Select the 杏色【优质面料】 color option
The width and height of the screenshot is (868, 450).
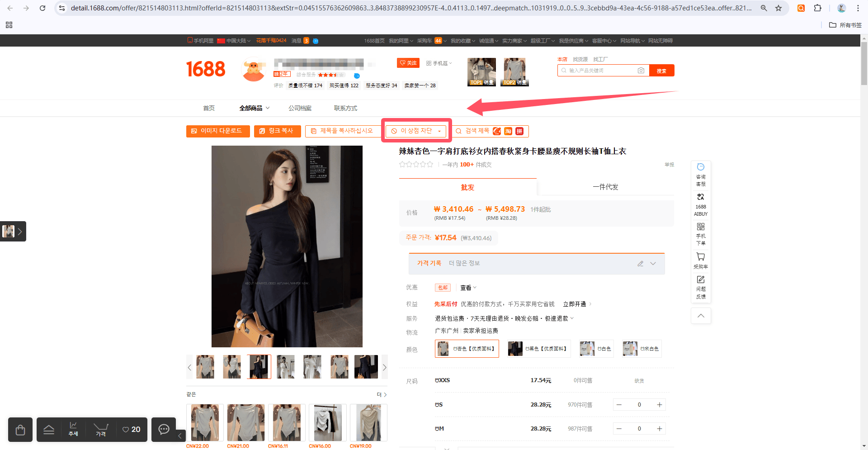pos(467,349)
